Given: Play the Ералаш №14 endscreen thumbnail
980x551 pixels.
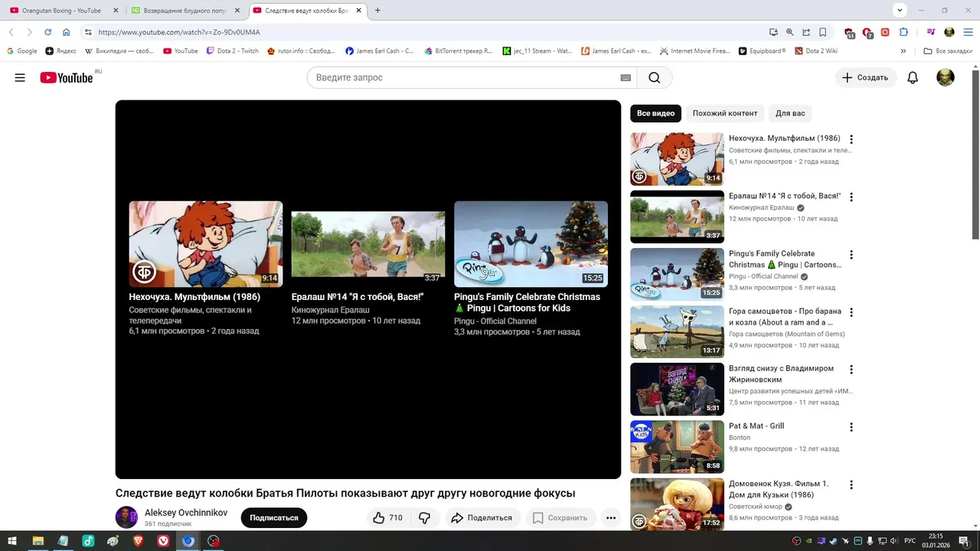Looking at the screenshot, I should (368, 244).
